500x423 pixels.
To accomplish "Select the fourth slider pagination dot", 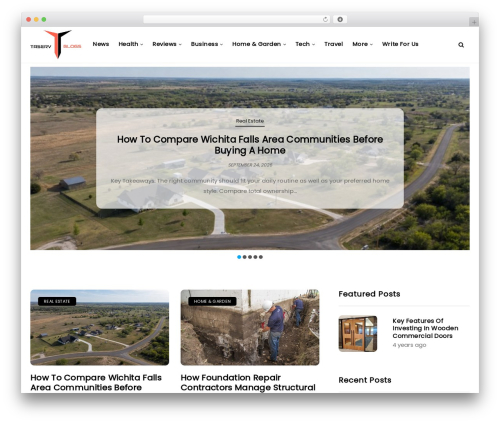I will (x=255, y=257).
